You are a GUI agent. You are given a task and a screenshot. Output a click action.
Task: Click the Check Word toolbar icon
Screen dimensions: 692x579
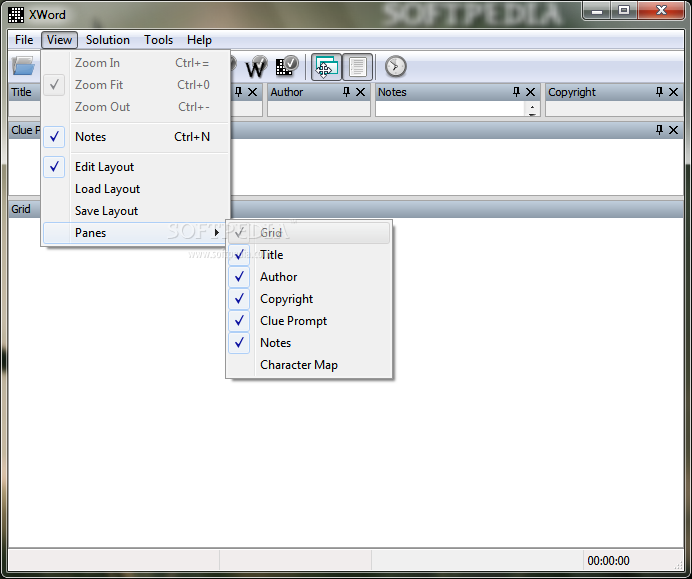[256, 67]
